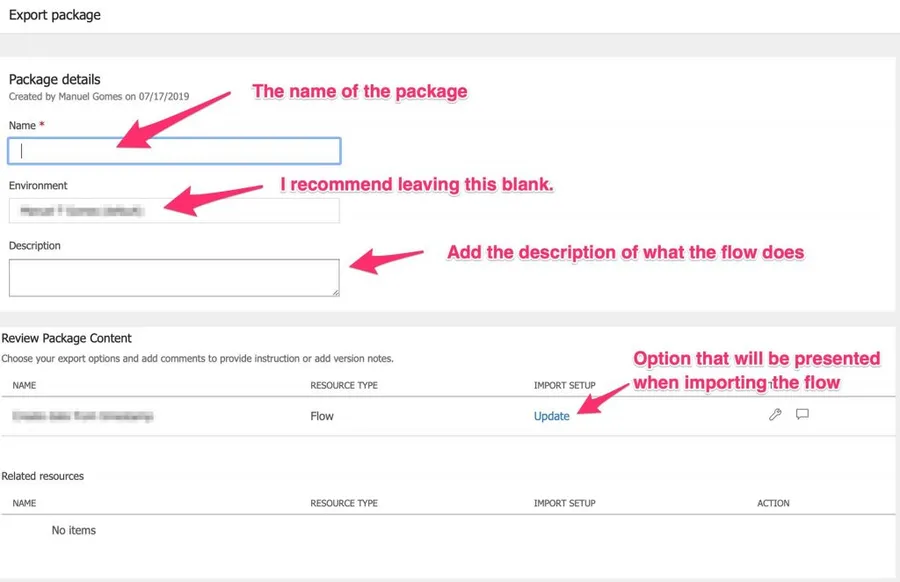Click the wrench icon in the flow row
900x582 pixels.
pyautogui.click(x=775, y=415)
